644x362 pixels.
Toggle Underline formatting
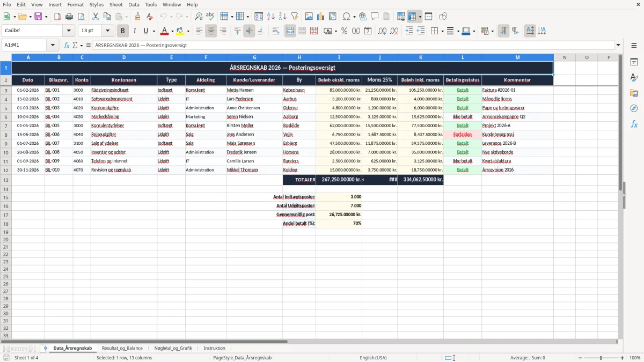click(x=145, y=31)
